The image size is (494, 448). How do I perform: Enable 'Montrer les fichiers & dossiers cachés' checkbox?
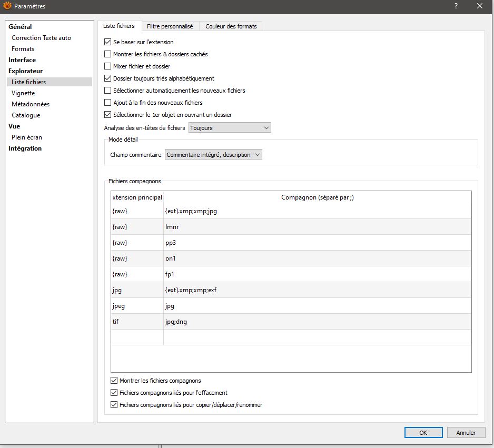tap(108, 54)
